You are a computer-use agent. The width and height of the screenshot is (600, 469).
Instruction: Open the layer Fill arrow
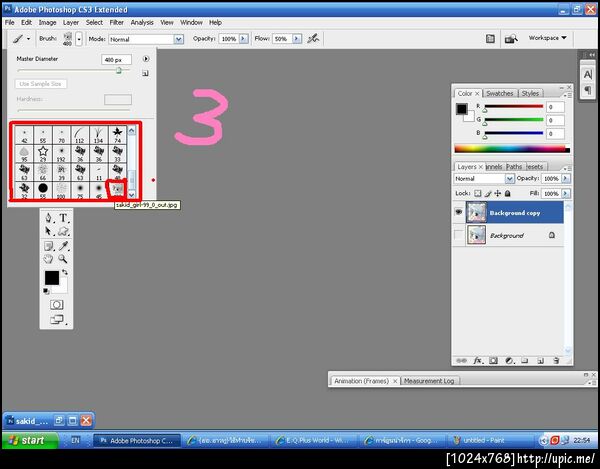tap(566, 194)
